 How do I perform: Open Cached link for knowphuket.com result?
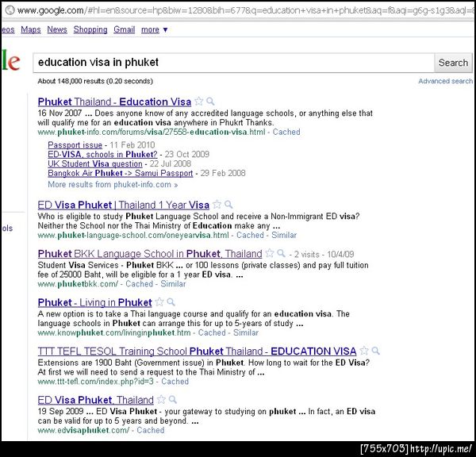click(212, 332)
